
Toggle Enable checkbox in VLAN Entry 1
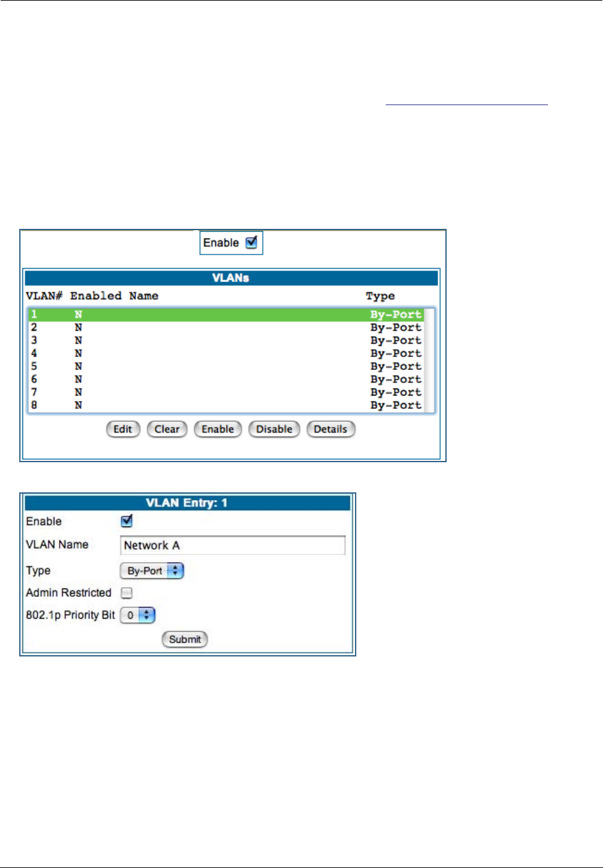(127, 521)
